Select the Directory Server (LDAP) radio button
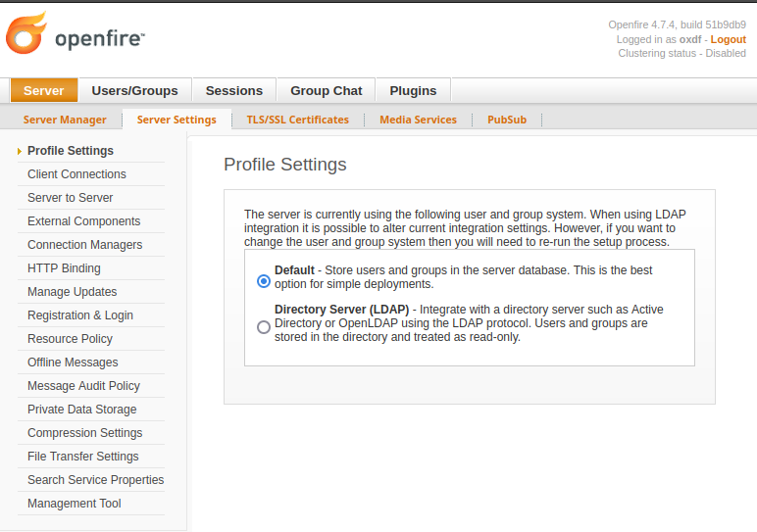This screenshot has height=532, width=757. coord(263,327)
